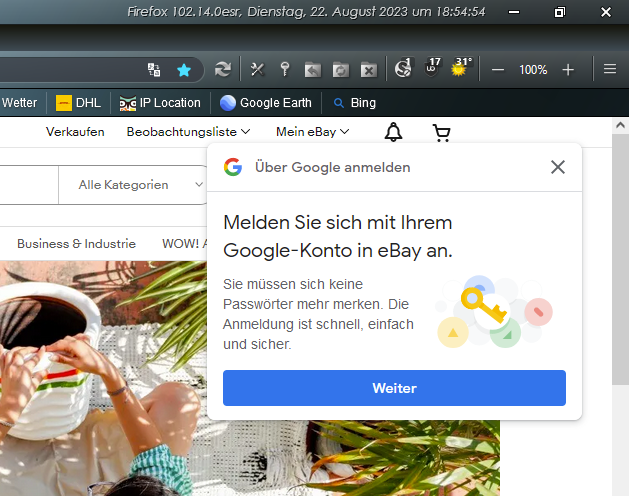Click the folder icon with refresh symbol
This screenshot has height=496, width=629.
341,70
